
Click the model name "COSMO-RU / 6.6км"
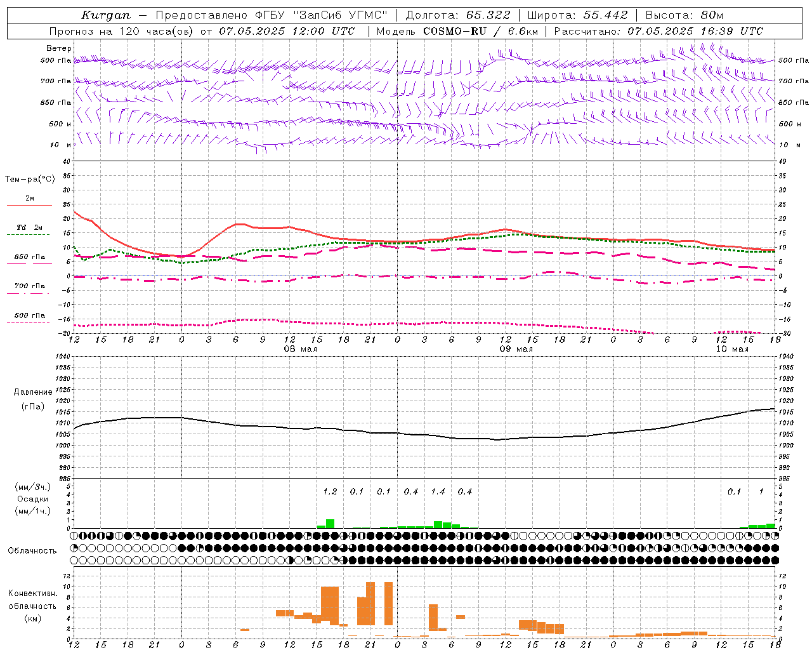click(x=481, y=31)
